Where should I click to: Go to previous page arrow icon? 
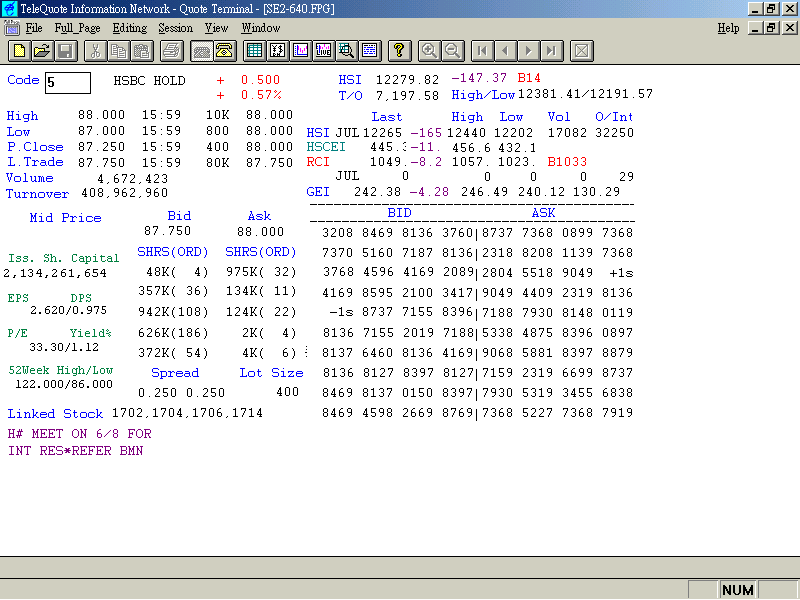point(505,51)
